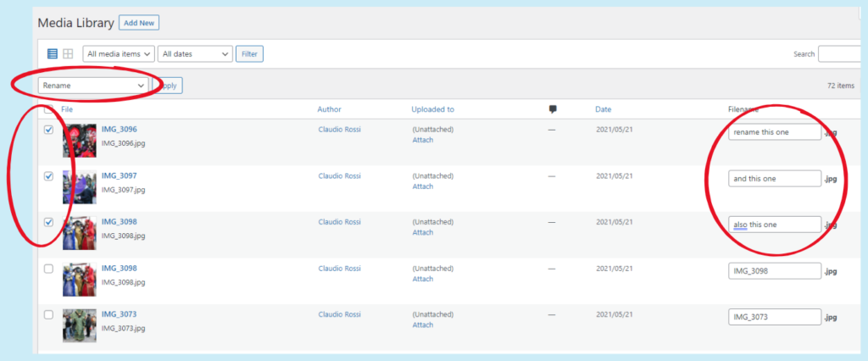Open the IMG_3096 thumbnail image
868x361 pixels.
tap(79, 141)
